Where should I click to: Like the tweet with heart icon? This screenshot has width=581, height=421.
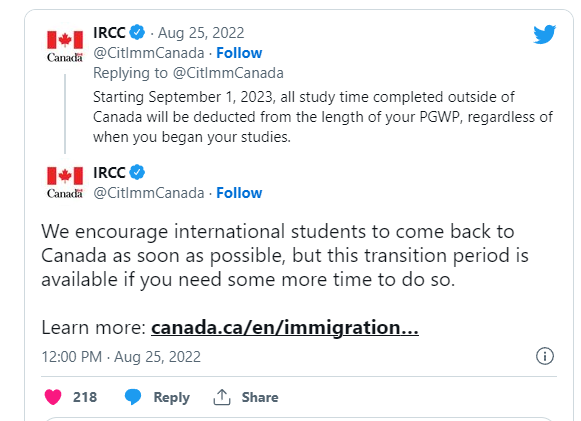click(x=53, y=397)
